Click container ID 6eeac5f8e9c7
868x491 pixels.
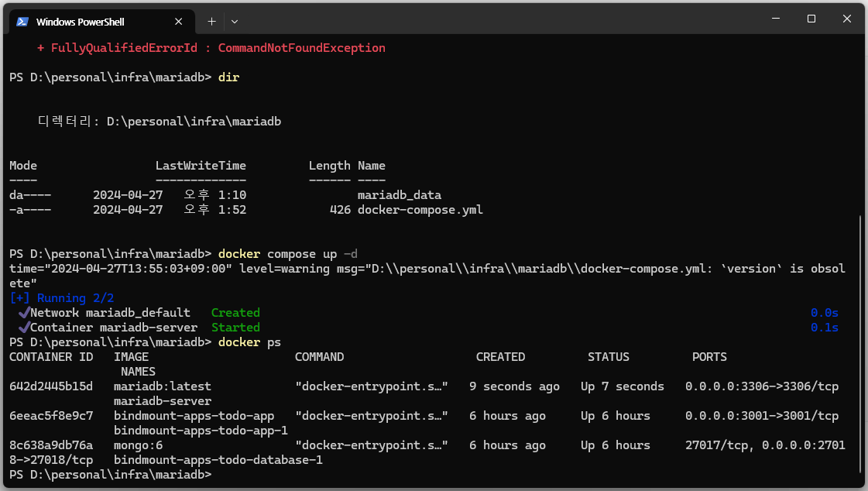pyautogui.click(x=51, y=416)
